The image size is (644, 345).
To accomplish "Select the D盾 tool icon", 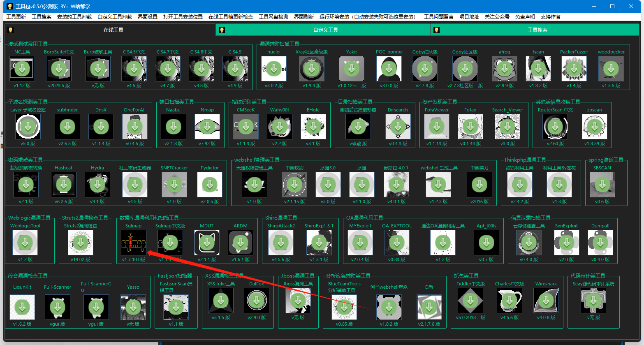I will (429, 307).
